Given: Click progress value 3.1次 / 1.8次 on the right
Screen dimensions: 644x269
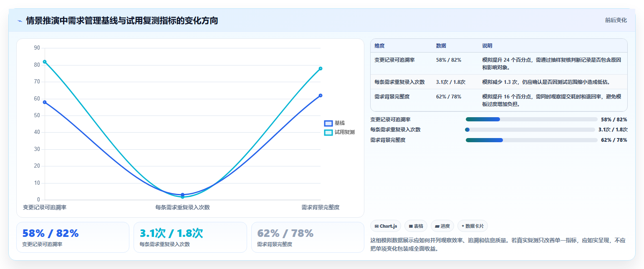Looking at the screenshot, I should [613, 130].
